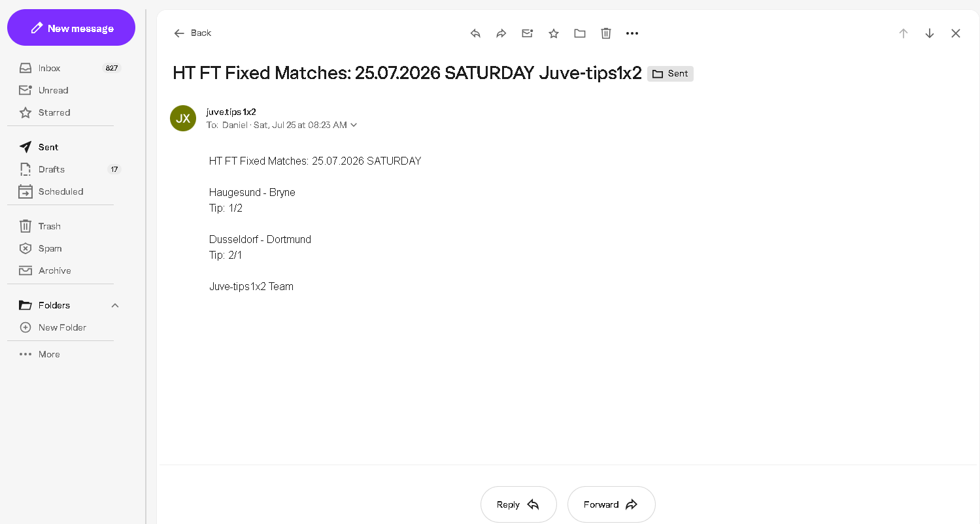Image resolution: width=980 pixels, height=524 pixels.
Task: Click the Sent label tag beside subject
Action: pyautogui.click(x=670, y=74)
